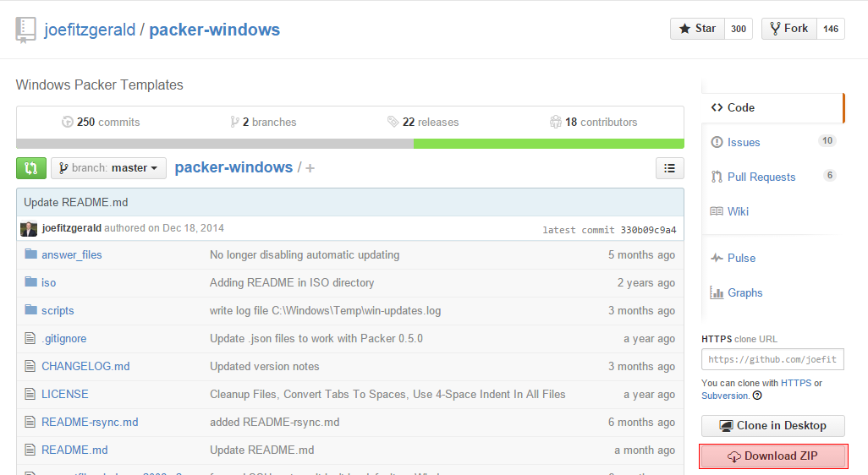Open commit 'added README-rsync.md'

pyautogui.click(x=275, y=422)
